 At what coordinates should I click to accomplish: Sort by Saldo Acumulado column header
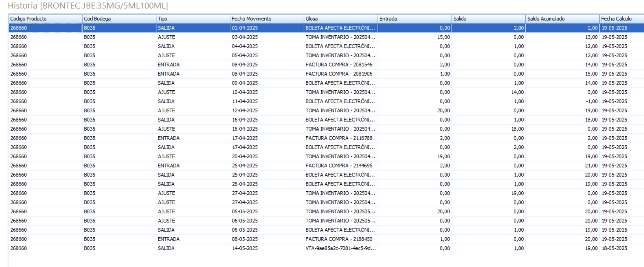coord(562,19)
